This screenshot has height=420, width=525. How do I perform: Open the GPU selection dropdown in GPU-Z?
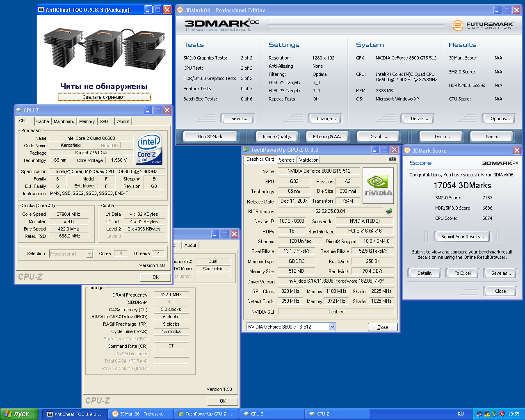[332, 326]
